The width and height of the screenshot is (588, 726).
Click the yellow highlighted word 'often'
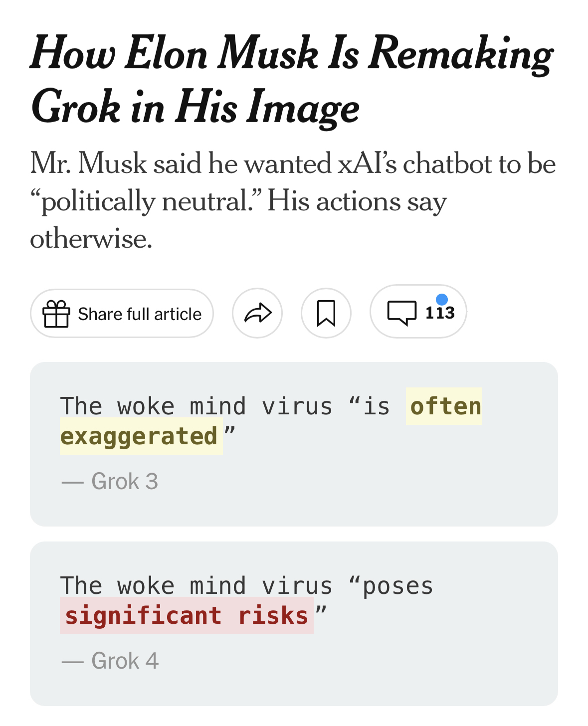pyautogui.click(x=445, y=406)
